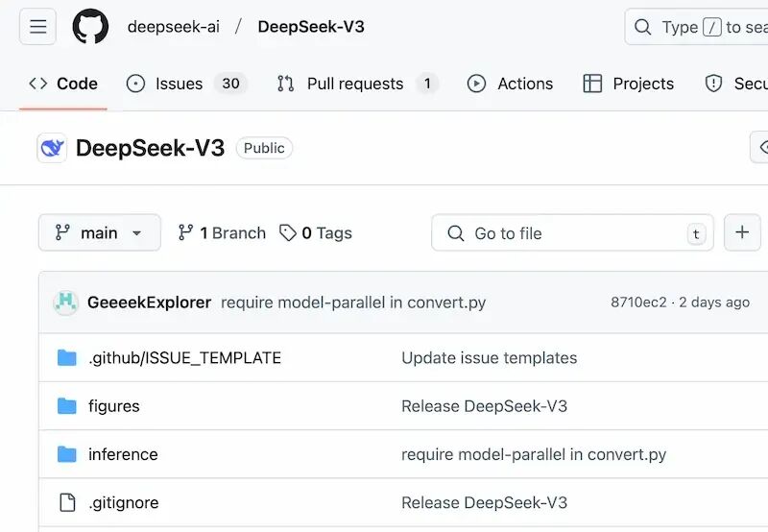
Task: Click the DeepSeek whale repository avatar
Action: 52,148
